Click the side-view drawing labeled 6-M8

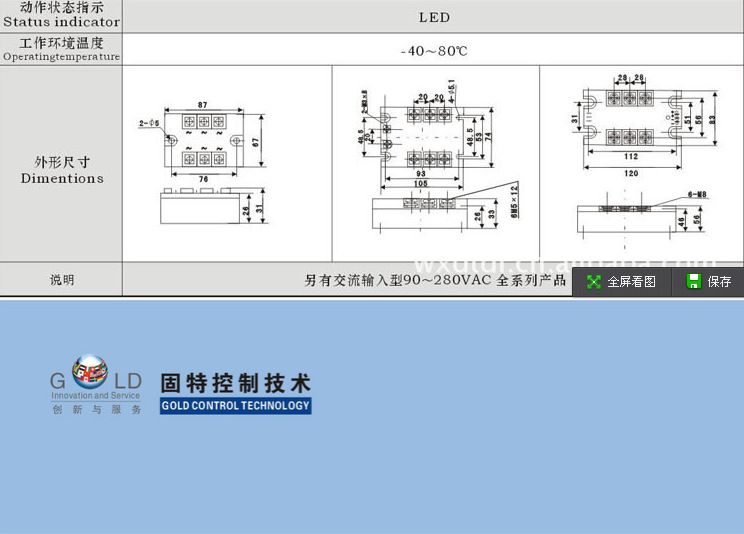[x=632, y=217]
